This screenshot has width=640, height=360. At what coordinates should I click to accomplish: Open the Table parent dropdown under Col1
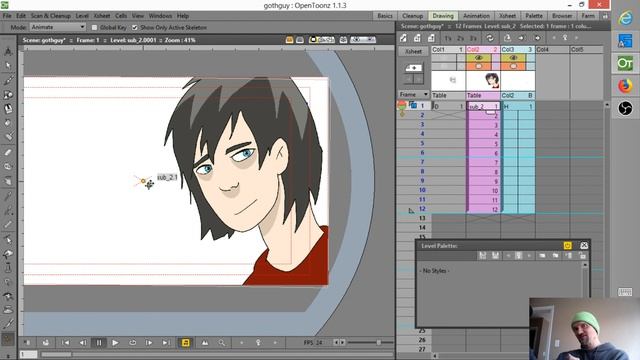448,96
